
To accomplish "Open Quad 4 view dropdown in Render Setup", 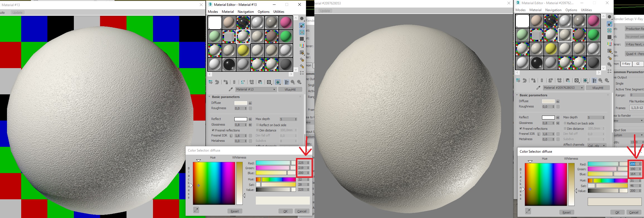I will [634, 54].
